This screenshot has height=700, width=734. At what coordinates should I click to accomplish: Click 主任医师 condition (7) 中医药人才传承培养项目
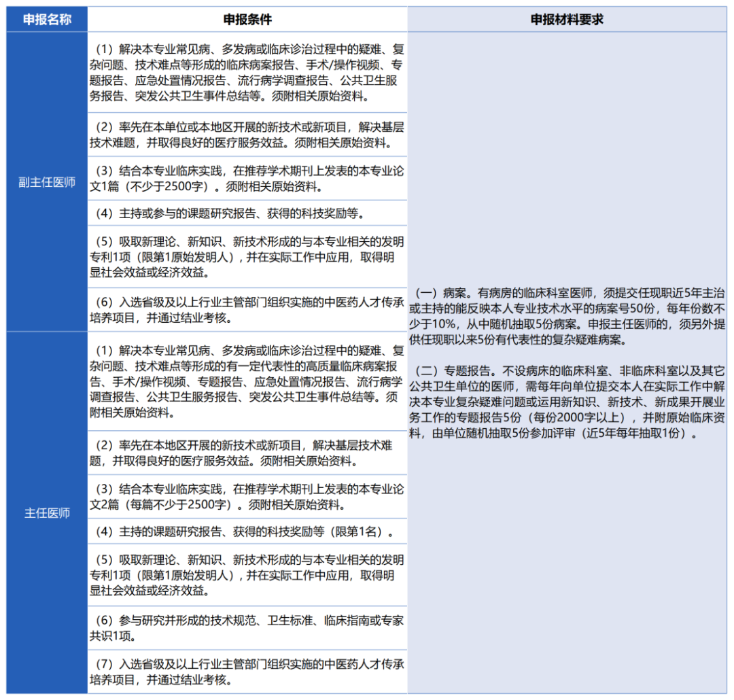247,672
